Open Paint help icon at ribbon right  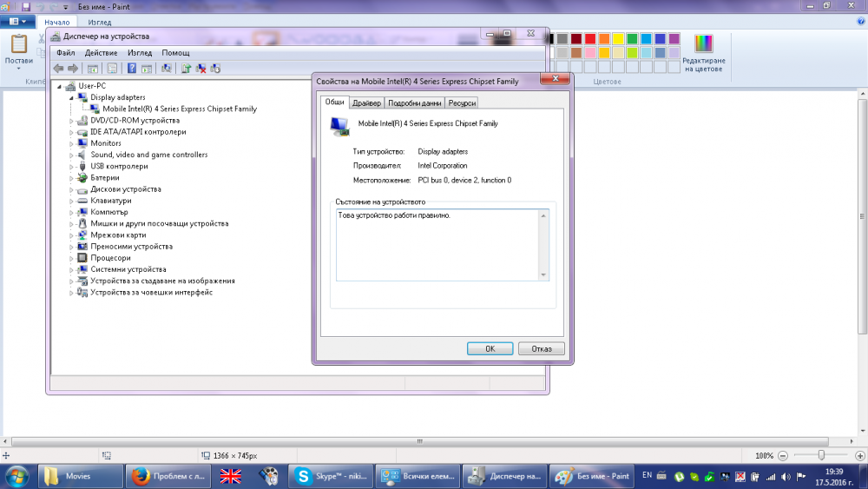tap(861, 22)
